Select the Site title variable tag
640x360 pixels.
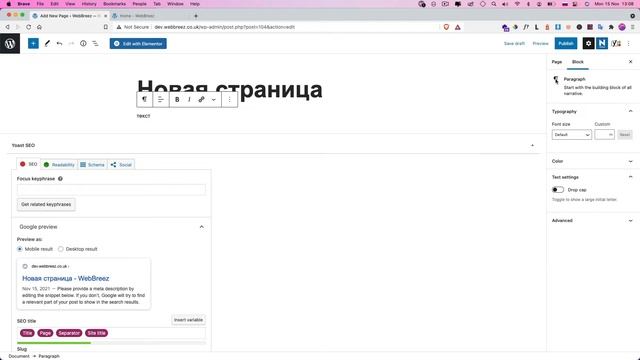tap(97, 333)
